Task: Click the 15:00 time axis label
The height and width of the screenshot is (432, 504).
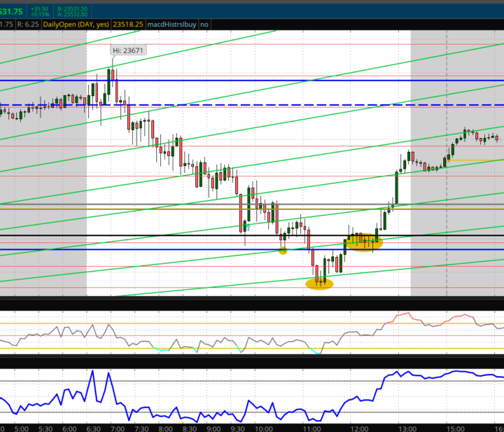Action: point(456,428)
